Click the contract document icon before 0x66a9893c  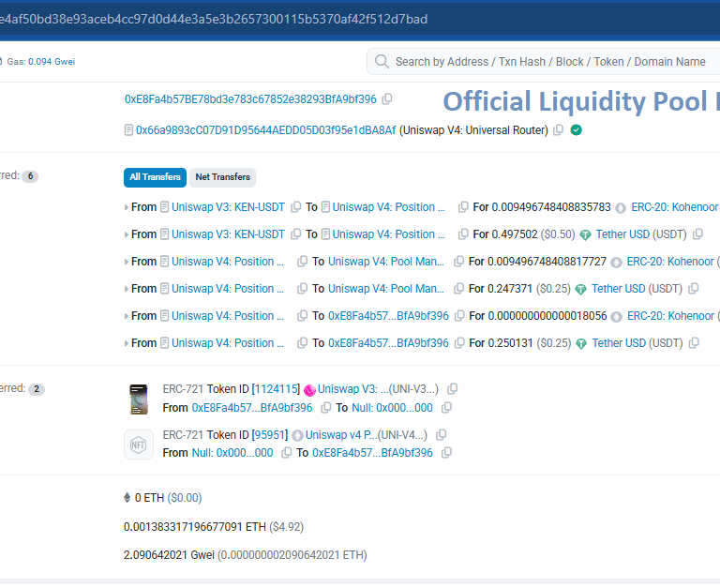(x=129, y=130)
